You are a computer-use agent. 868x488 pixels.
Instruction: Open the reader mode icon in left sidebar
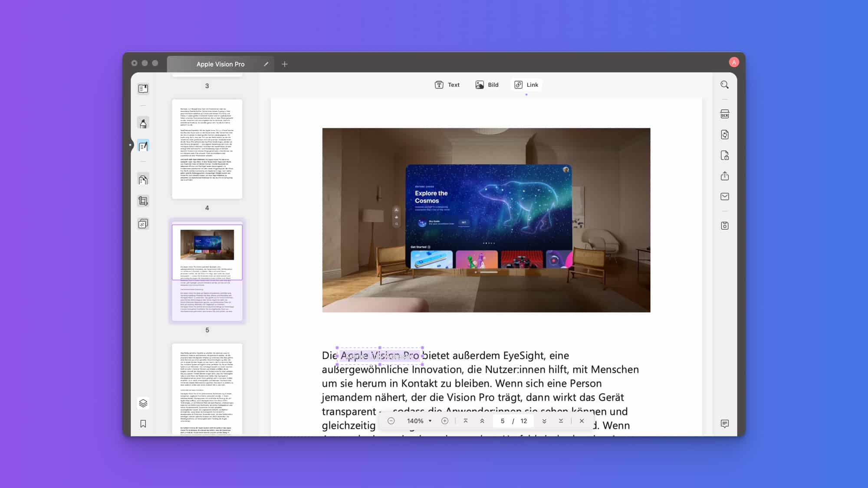tap(143, 89)
